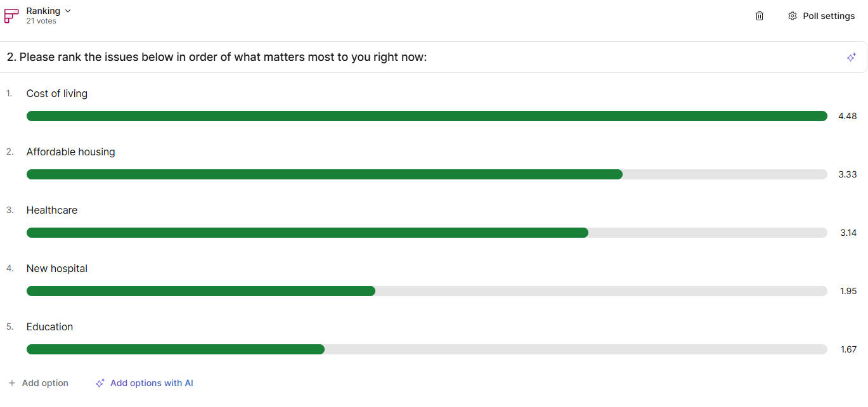The height and width of the screenshot is (407, 868).
Task: Click the sparkle icon beside Add options with AI
Action: pos(100,383)
